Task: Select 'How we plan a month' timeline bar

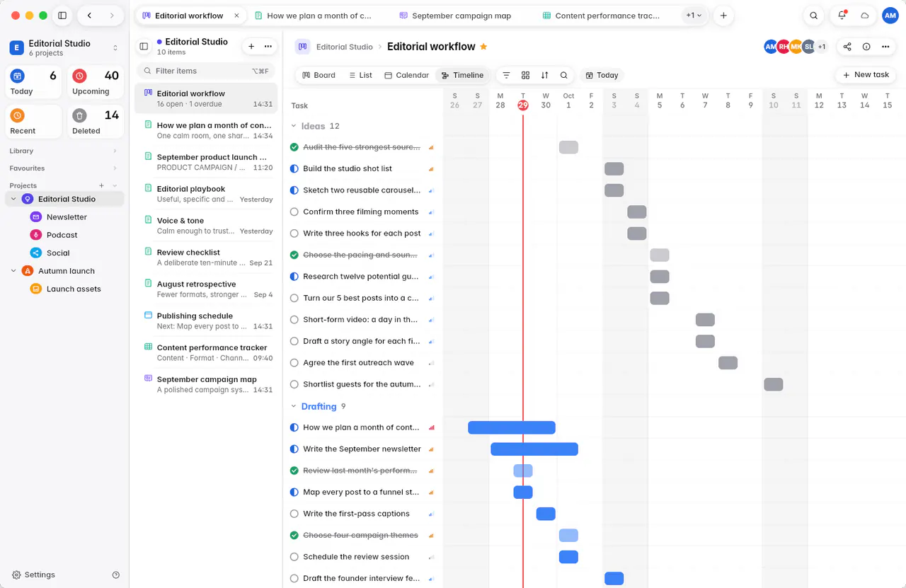Action: tap(512, 427)
